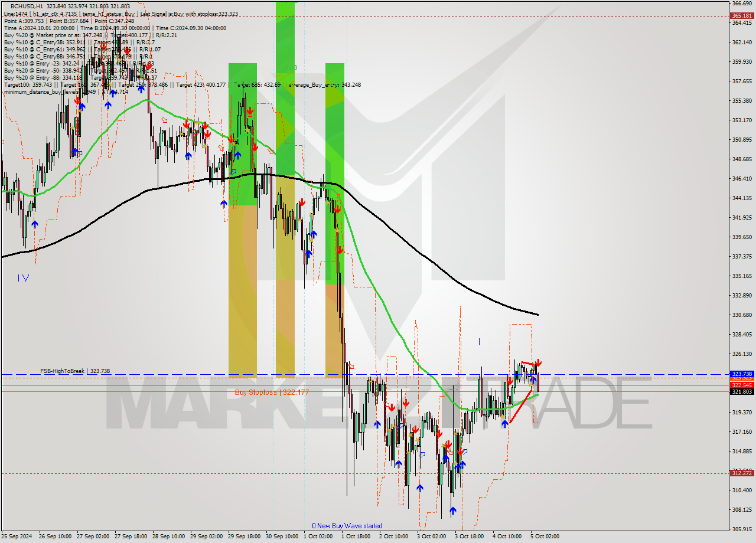
Task: Click the BCHUSD,H1 symbol title
Action: click(26, 6)
